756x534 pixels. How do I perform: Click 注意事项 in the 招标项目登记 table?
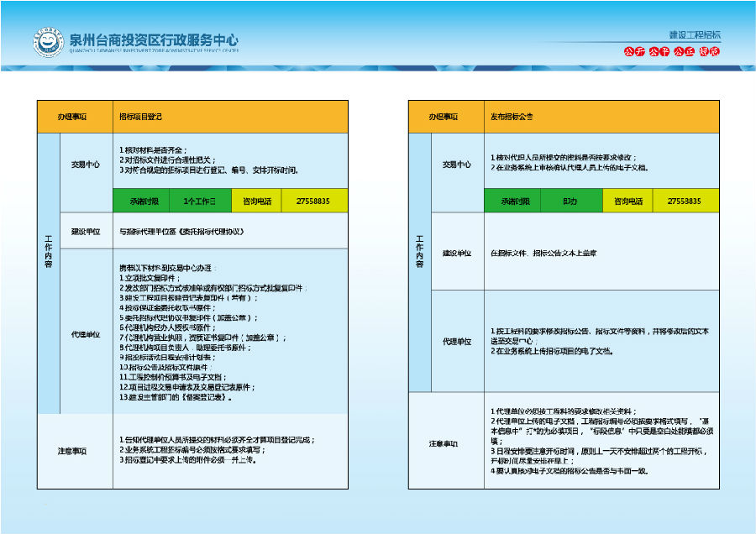point(72,451)
